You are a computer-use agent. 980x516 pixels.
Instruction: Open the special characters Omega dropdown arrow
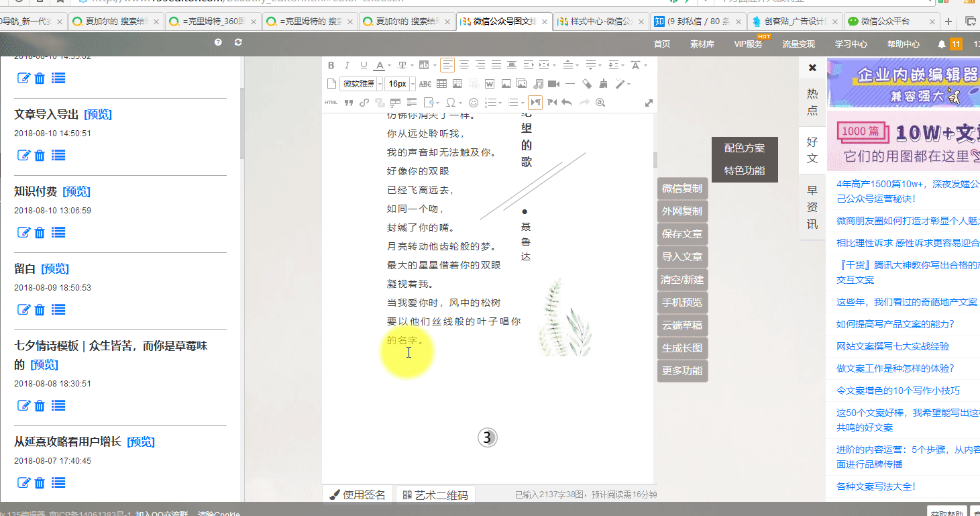pyautogui.click(x=460, y=103)
